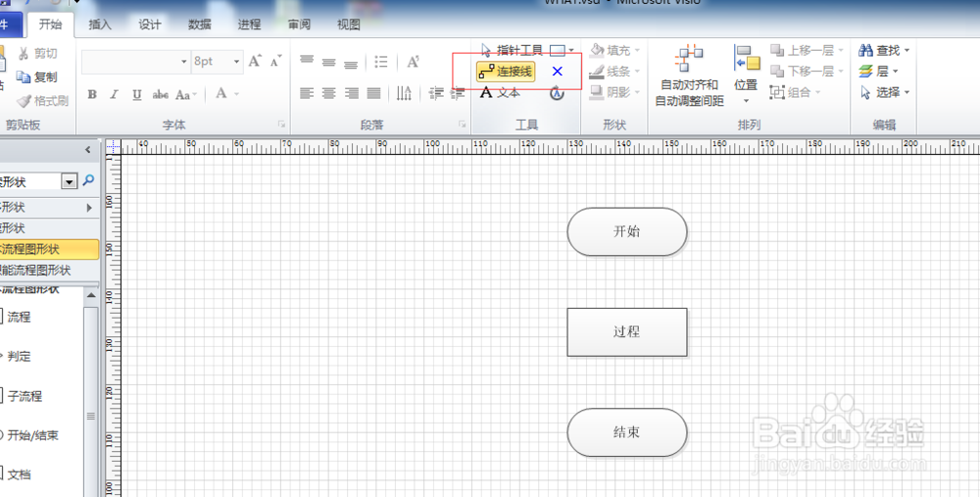The image size is (980, 497).
Task: Select 开始 shape on canvas
Action: (627, 232)
